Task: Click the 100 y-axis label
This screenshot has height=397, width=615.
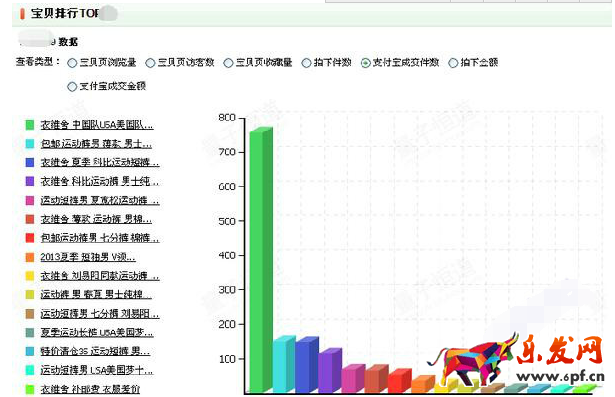Action: point(227,359)
